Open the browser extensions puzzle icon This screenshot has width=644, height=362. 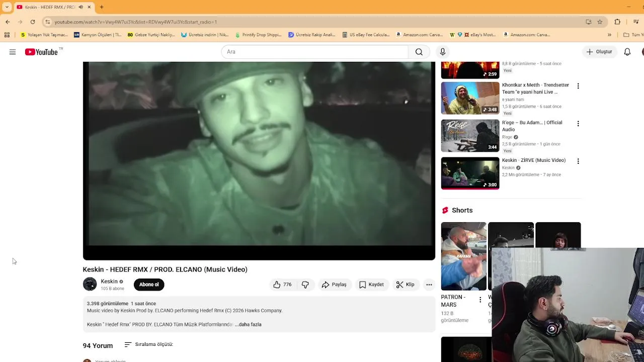[x=617, y=22]
